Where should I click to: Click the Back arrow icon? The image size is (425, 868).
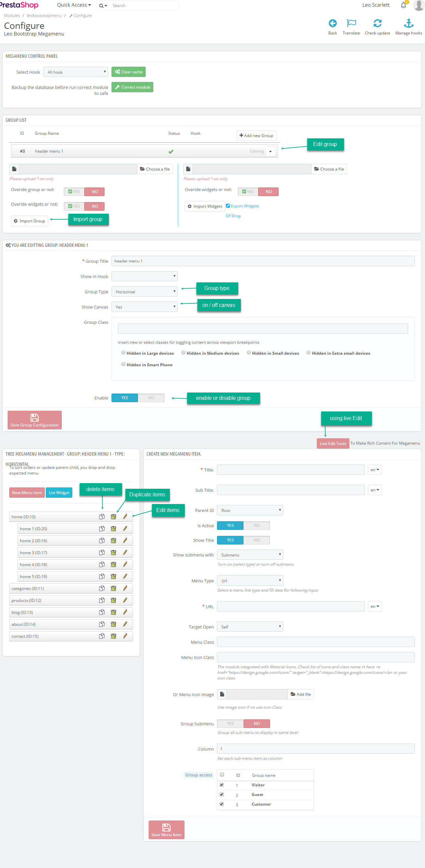coord(332,23)
